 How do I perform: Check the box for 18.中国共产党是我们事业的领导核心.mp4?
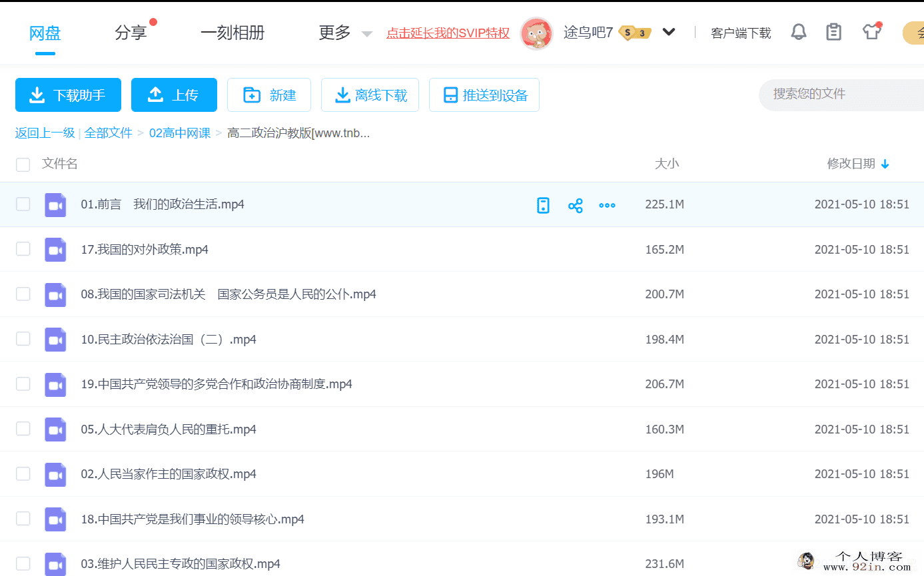pyautogui.click(x=23, y=518)
